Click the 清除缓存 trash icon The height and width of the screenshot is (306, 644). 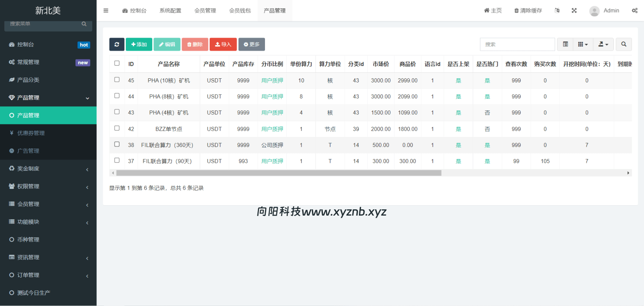click(x=517, y=10)
